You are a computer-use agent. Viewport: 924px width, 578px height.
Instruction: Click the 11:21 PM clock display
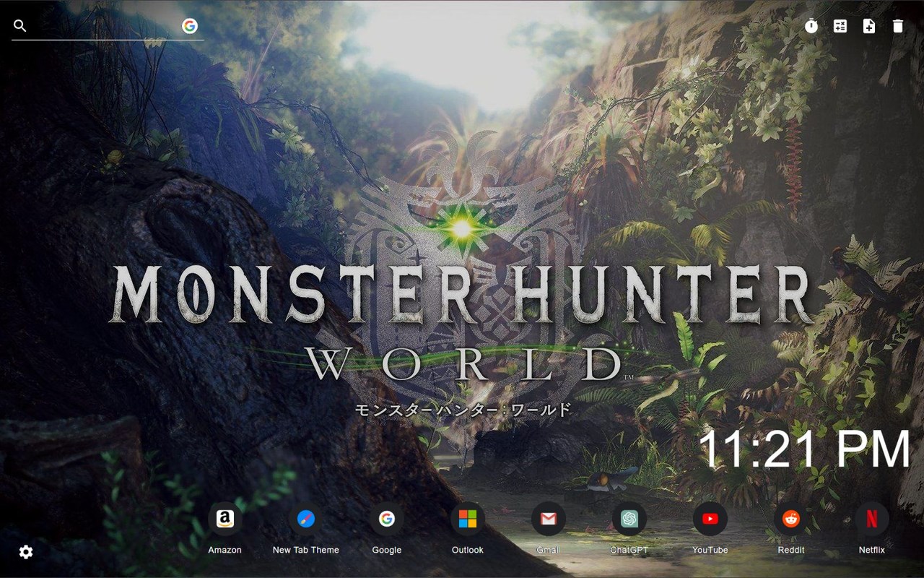805,449
